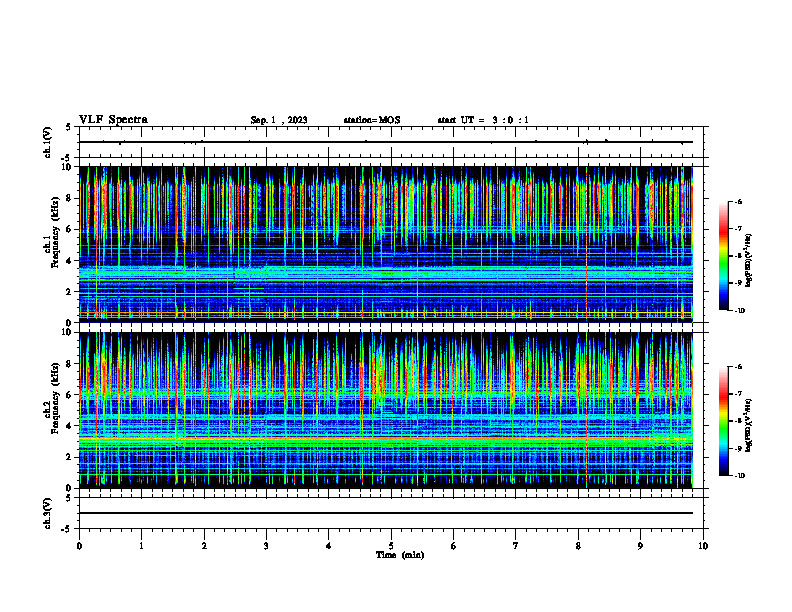792x612 pixels.
Task: Click the '0' tick label on time axis
Action: pos(79,546)
